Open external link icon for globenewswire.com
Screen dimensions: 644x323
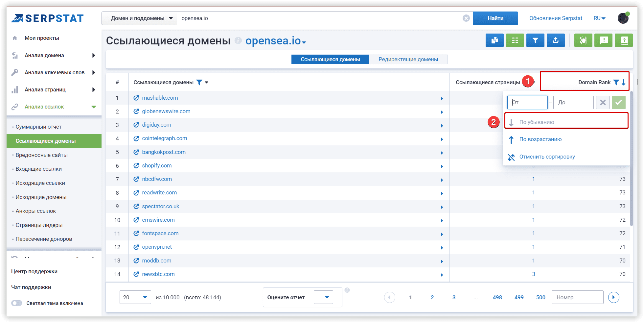tap(136, 111)
